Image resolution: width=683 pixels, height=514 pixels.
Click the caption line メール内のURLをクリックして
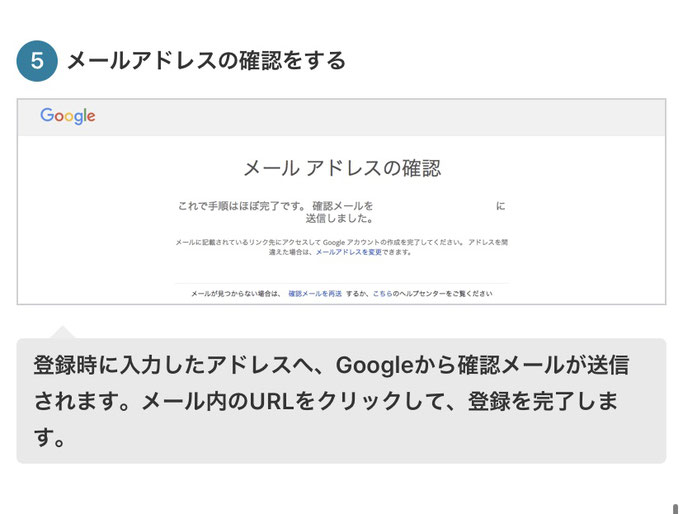(326, 401)
